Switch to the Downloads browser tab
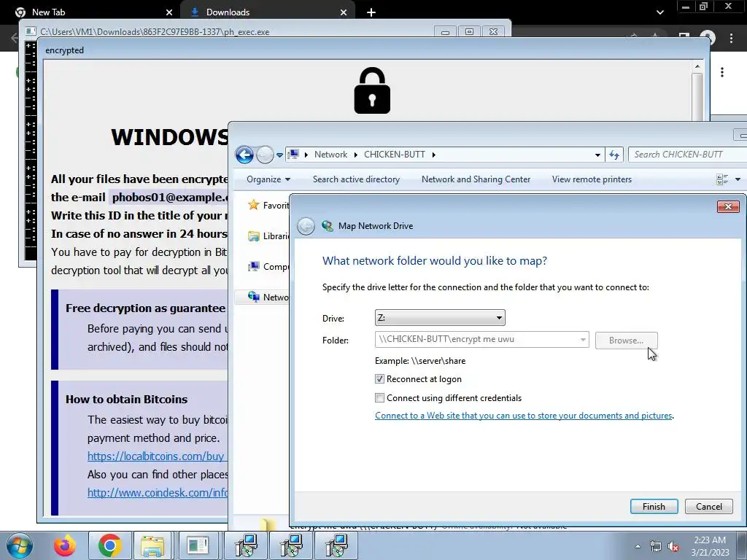This screenshot has height=560, width=747. tap(268, 12)
